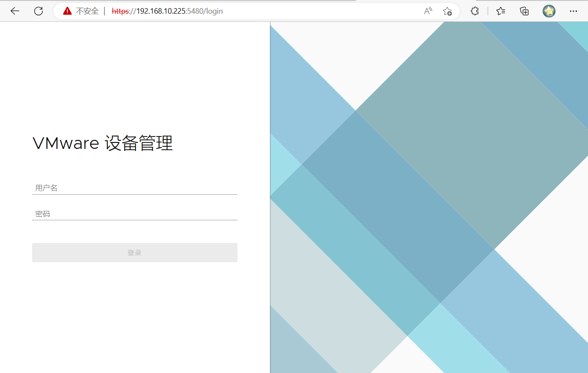The height and width of the screenshot is (373, 588).
Task: Open the browser Extensions puzzle icon
Action: point(475,11)
